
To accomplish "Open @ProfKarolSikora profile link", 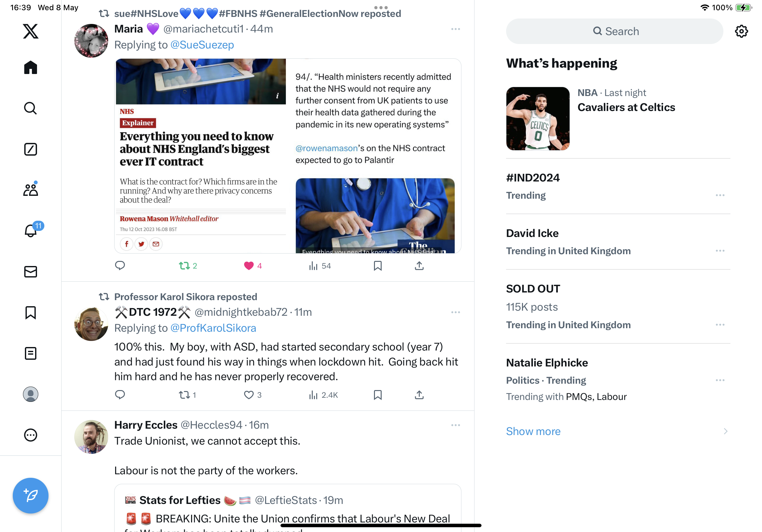I will (213, 328).
